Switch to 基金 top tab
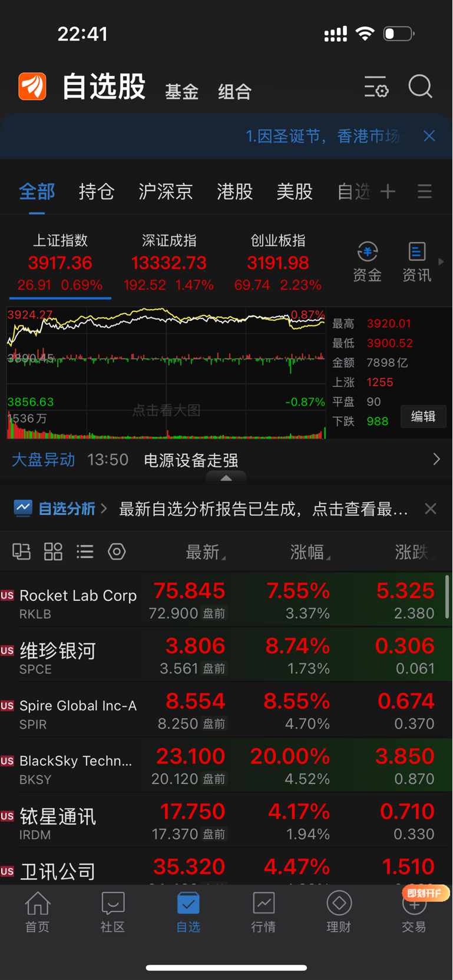 tap(182, 92)
